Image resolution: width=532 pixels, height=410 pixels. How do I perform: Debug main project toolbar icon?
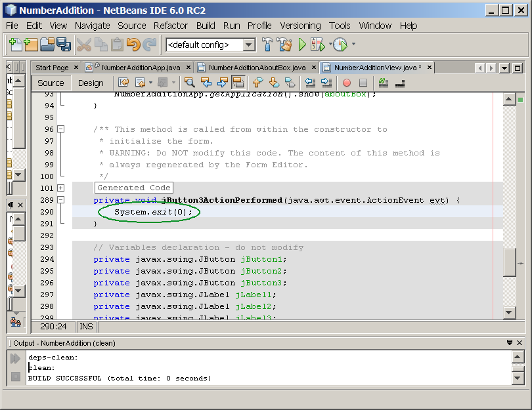pos(318,45)
